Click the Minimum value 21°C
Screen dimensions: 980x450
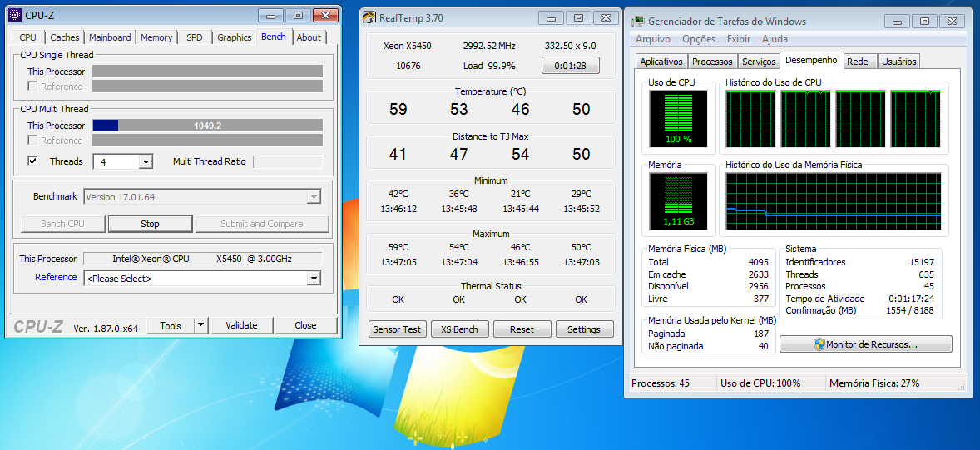pos(520,194)
